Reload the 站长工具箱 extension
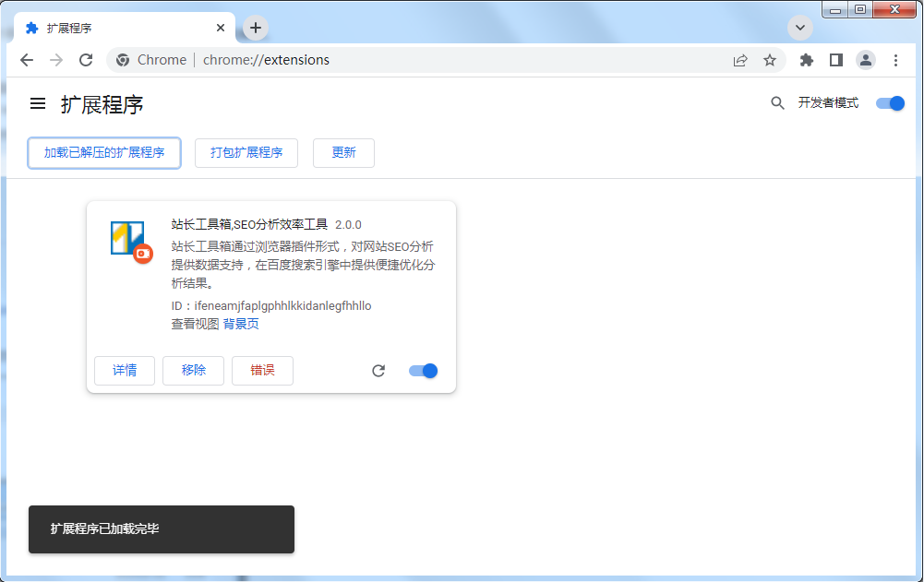 (x=378, y=371)
